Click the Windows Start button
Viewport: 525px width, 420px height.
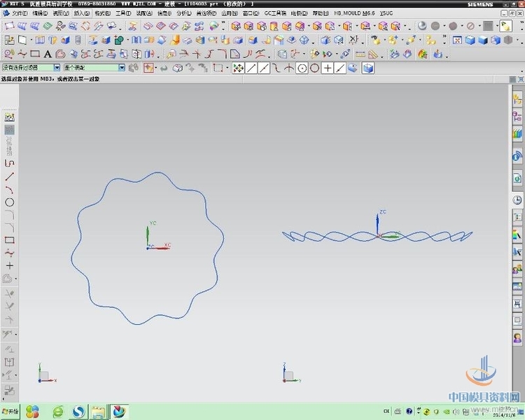10,412
